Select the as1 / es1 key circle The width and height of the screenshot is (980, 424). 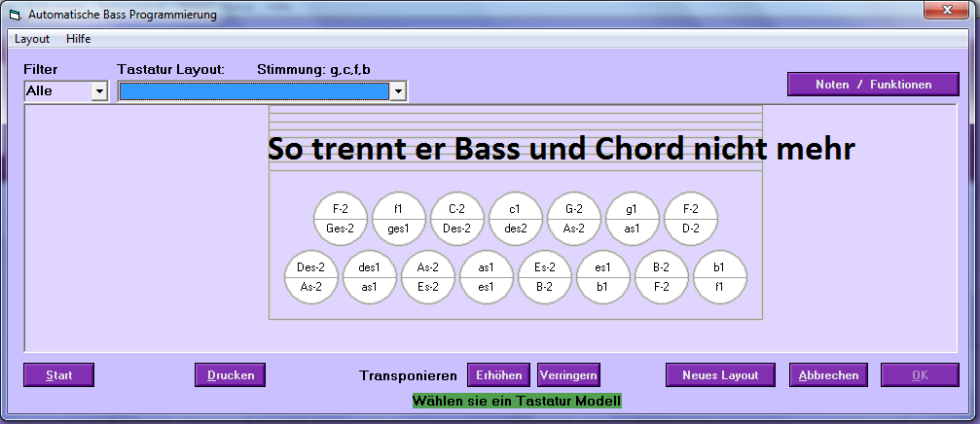(x=487, y=277)
